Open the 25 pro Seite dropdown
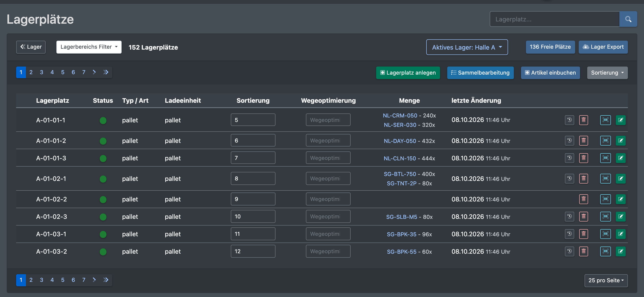This screenshot has width=644, height=297. (x=606, y=280)
